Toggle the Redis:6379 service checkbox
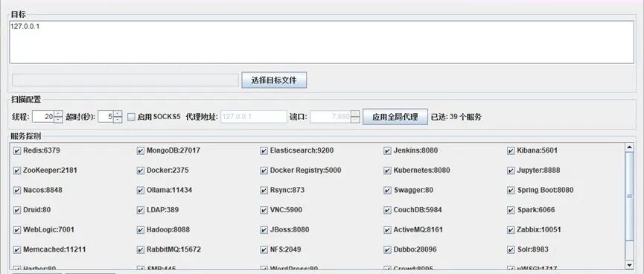 click(17, 150)
